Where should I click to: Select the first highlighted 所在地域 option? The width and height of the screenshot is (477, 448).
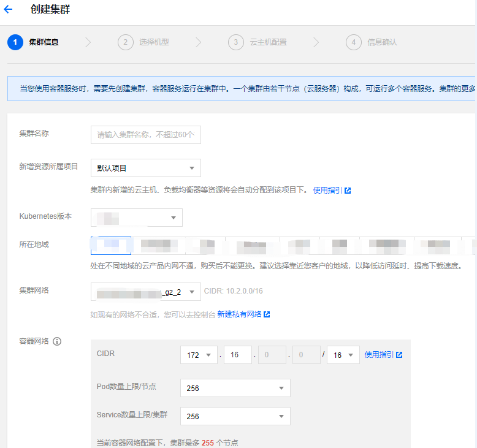click(x=111, y=246)
